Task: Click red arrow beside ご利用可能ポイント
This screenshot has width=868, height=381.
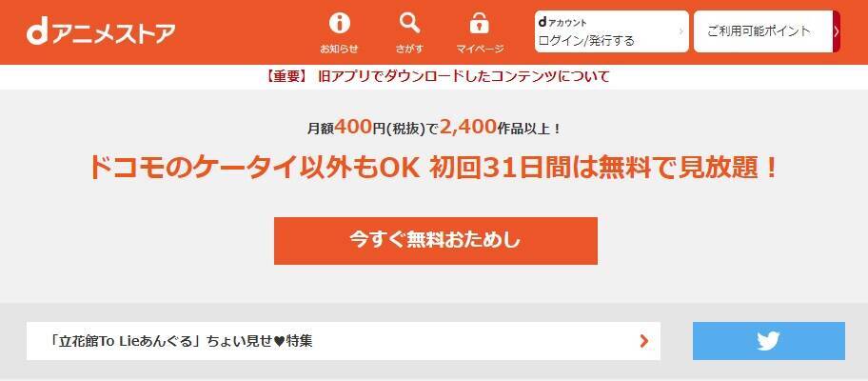Action: [836, 31]
